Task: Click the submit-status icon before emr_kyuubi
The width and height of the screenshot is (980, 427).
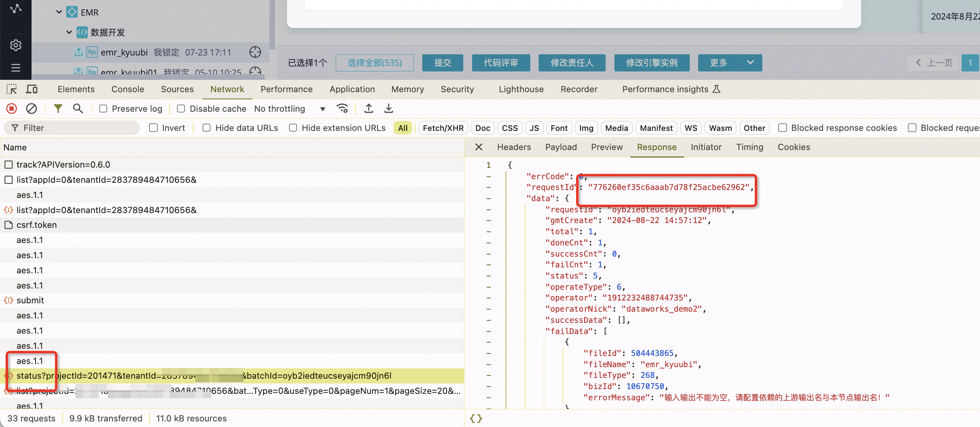Action: coord(79,52)
